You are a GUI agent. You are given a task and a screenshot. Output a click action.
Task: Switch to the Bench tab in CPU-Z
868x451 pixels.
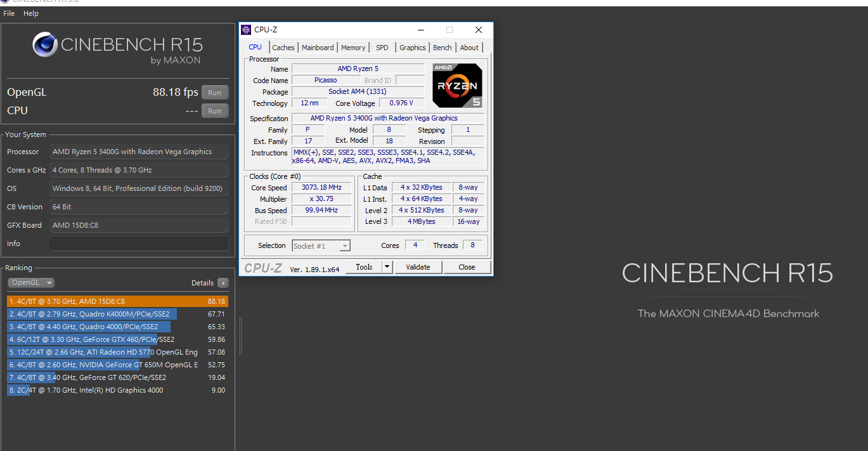click(443, 48)
